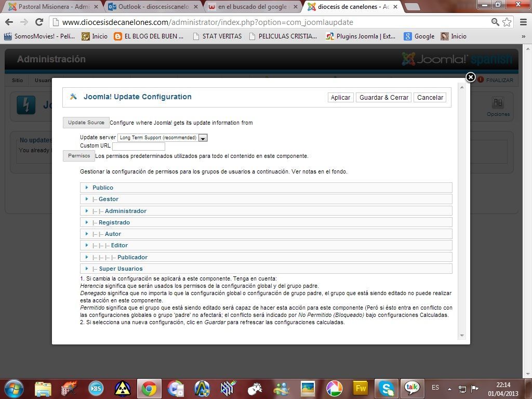Click Aplicar in Update Configuration
The width and height of the screenshot is (532, 399).
tap(340, 97)
